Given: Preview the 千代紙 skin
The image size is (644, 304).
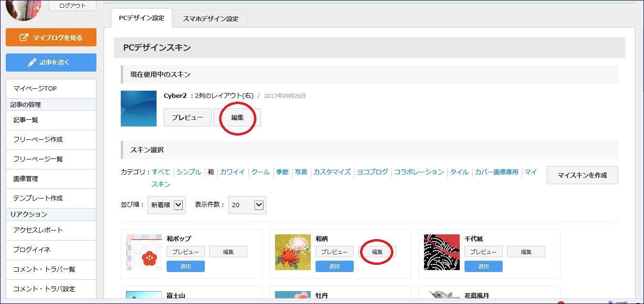Looking at the screenshot, I should pyautogui.click(x=484, y=252).
